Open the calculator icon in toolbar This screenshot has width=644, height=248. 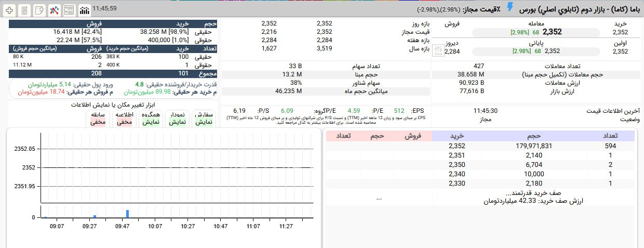click(x=24, y=10)
